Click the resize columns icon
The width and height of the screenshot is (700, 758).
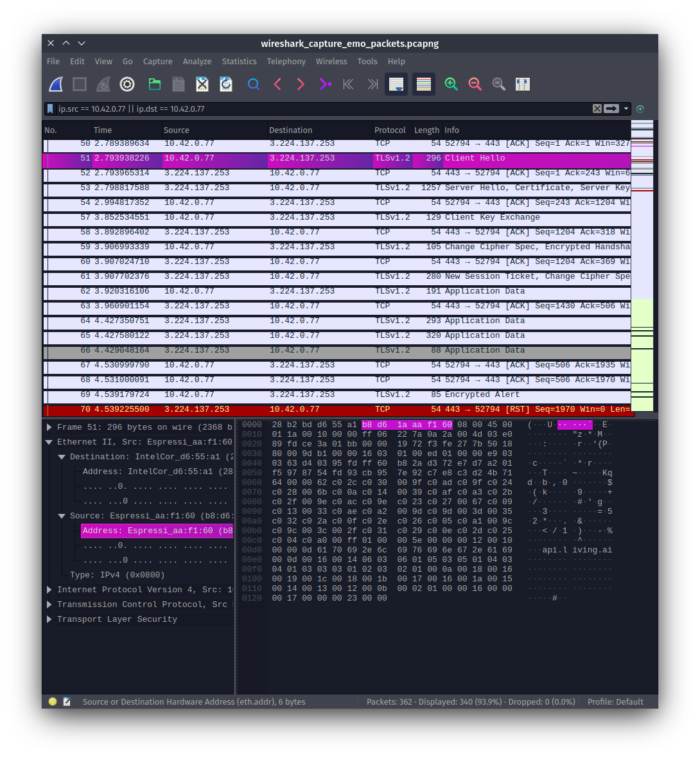point(523,84)
